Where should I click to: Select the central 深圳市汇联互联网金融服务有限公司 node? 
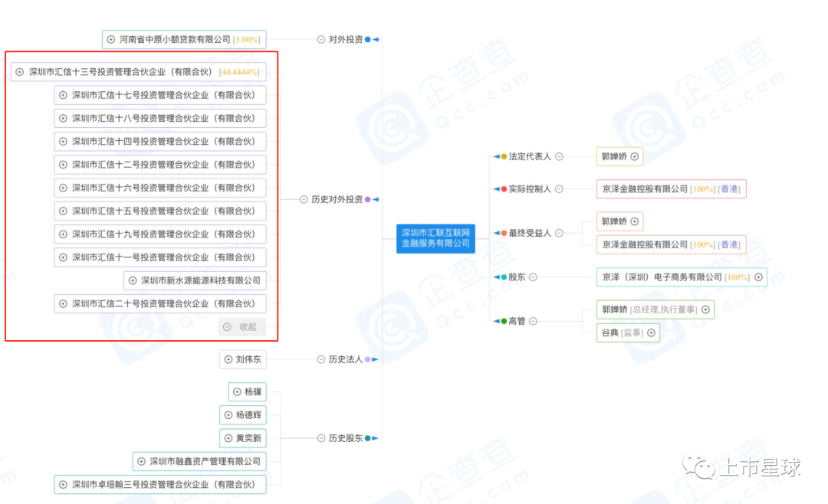click(435, 238)
